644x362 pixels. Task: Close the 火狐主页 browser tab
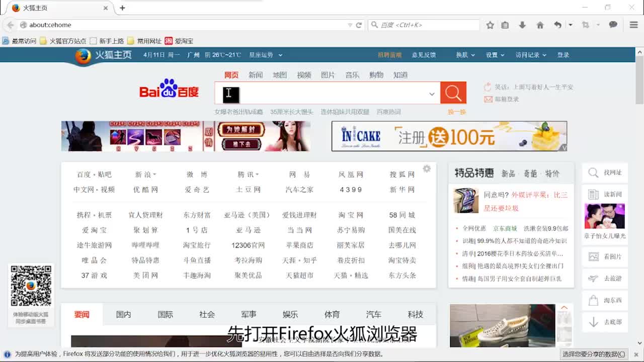point(106,8)
